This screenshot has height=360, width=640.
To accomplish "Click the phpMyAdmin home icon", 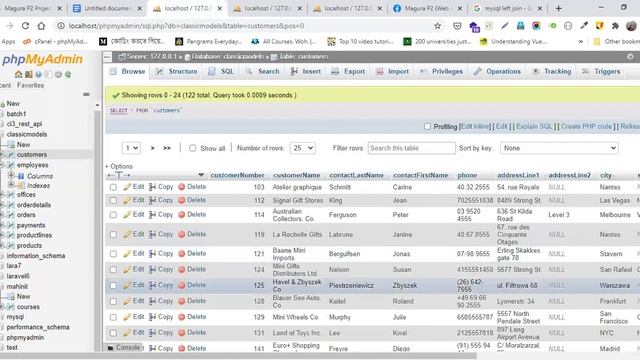I will (18, 74).
